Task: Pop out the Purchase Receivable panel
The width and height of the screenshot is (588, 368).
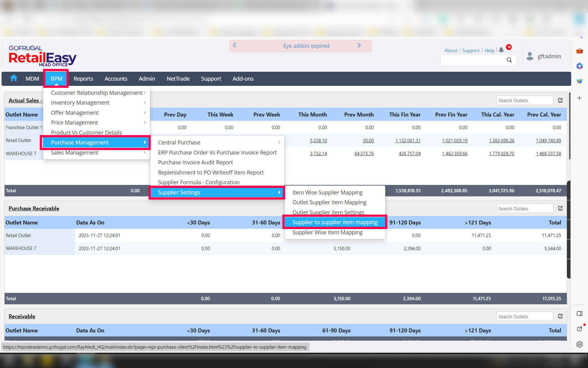Action: (x=560, y=208)
